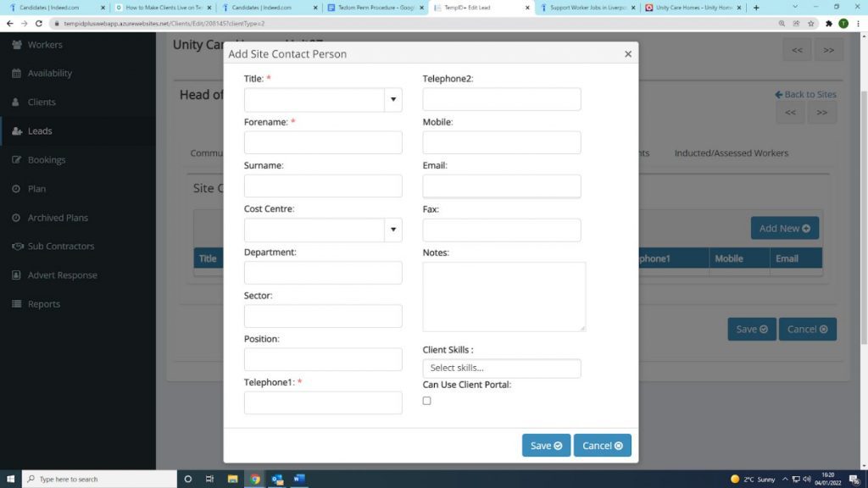Close the Add Site Contact Person dialog
The width and height of the screenshot is (868, 488).
(627, 54)
